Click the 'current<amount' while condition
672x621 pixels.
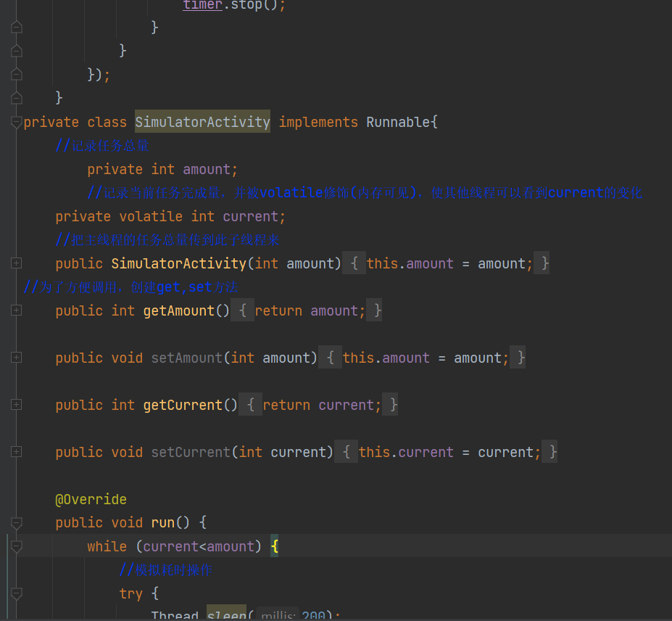(x=199, y=547)
